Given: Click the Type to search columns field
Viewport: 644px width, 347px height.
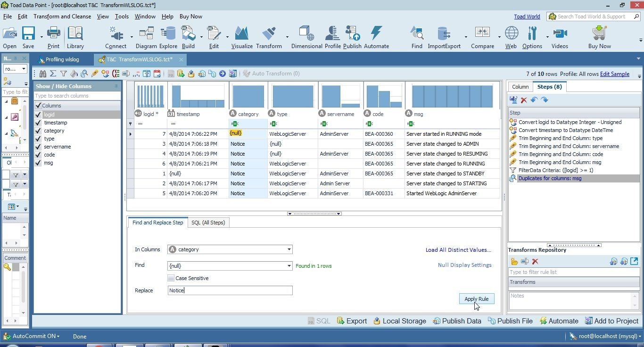Looking at the screenshot, I should click(x=77, y=96).
